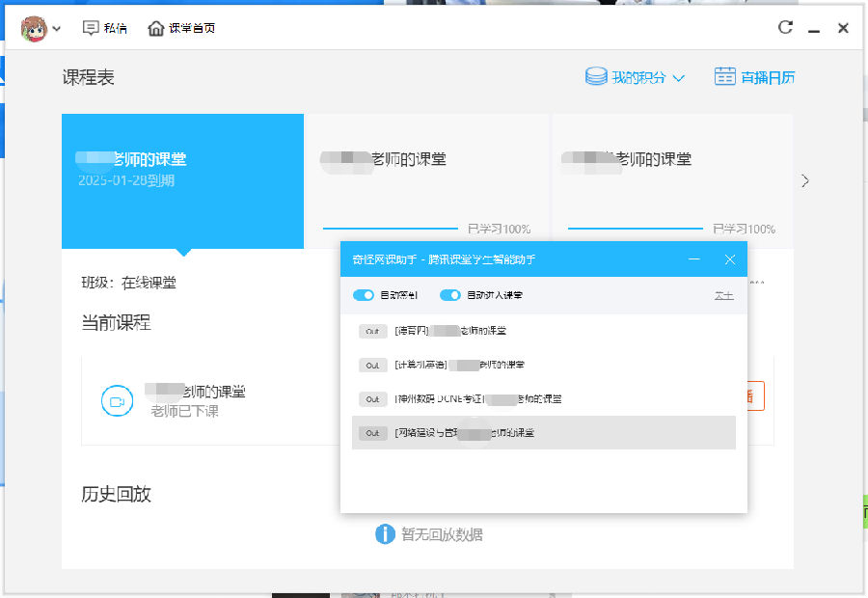Close the 奇怪网课助手 assistant popup

[x=730, y=259]
